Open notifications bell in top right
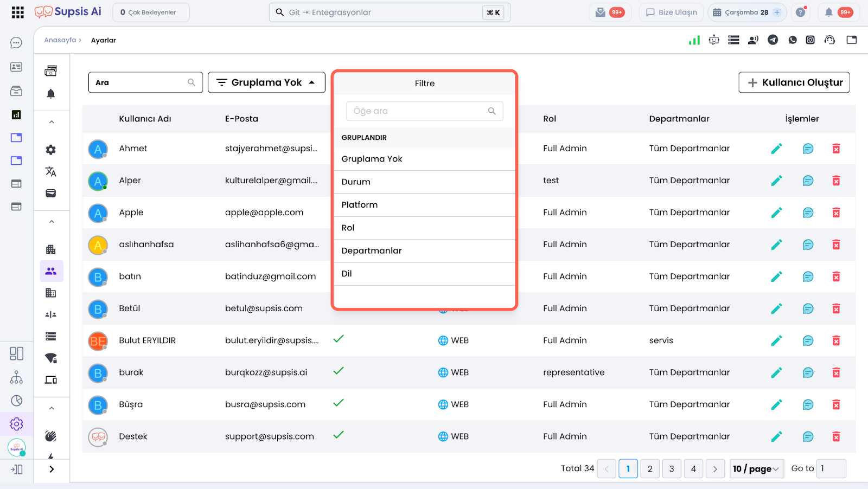868x489 pixels. tap(828, 12)
